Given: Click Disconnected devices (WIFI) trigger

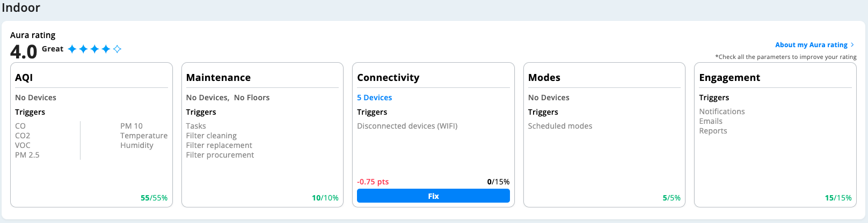Looking at the screenshot, I should pos(407,126).
